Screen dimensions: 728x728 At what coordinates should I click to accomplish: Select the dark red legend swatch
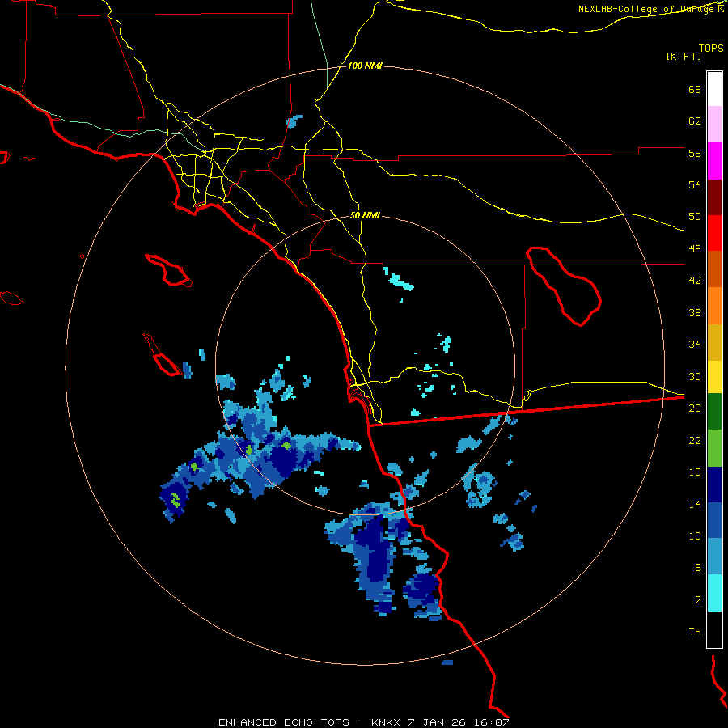pos(714,197)
